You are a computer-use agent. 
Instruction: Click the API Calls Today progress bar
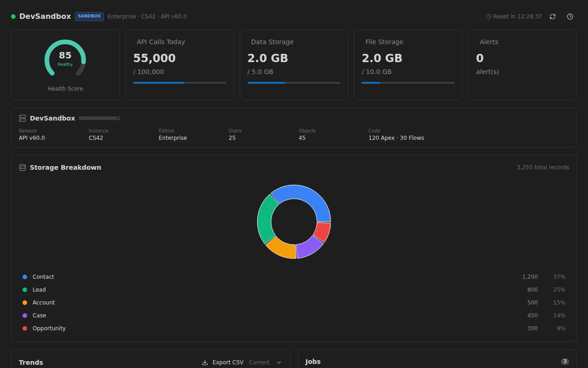(x=180, y=83)
